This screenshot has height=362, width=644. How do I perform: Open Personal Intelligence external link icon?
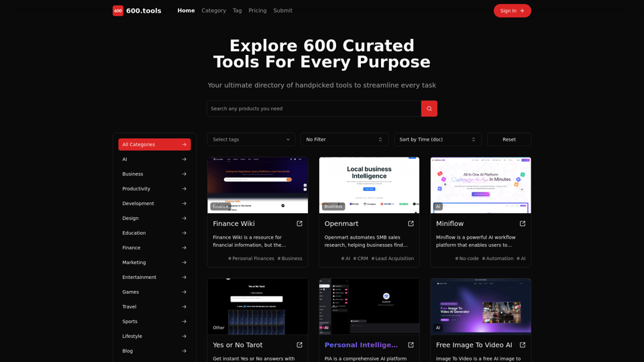[x=411, y=345]
